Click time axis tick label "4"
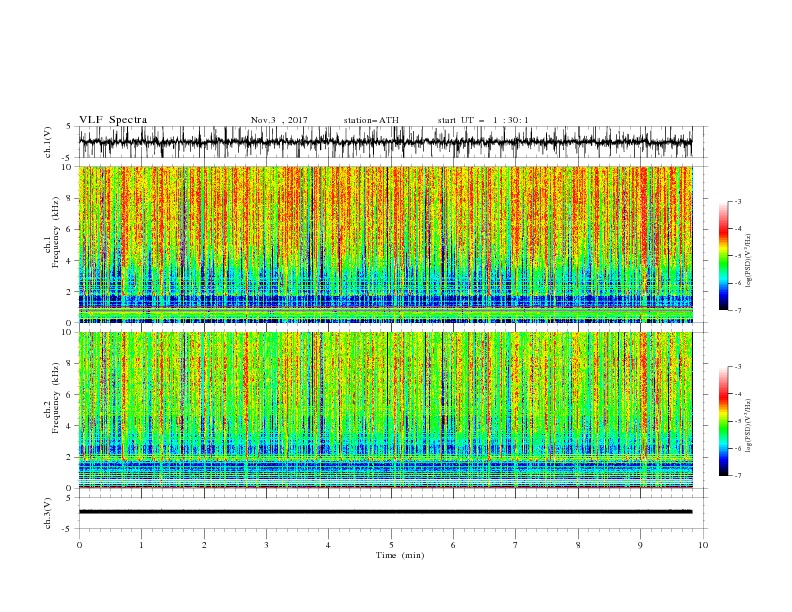 [328, 545]
